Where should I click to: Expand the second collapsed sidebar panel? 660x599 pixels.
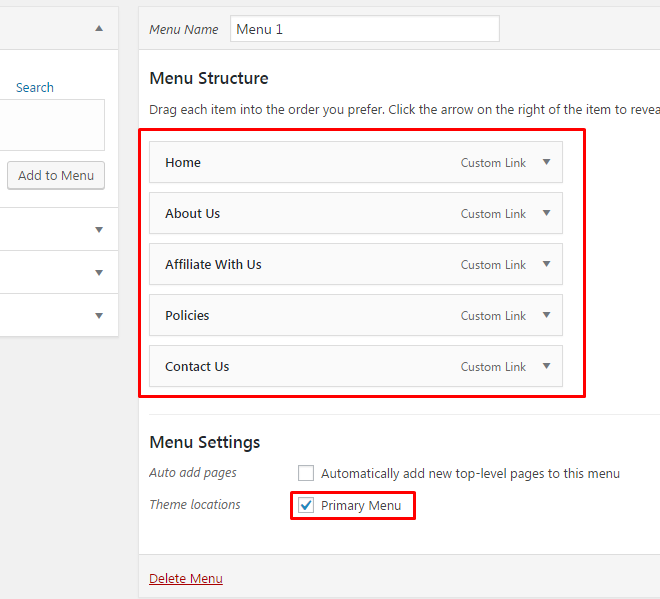coord(99,229)
